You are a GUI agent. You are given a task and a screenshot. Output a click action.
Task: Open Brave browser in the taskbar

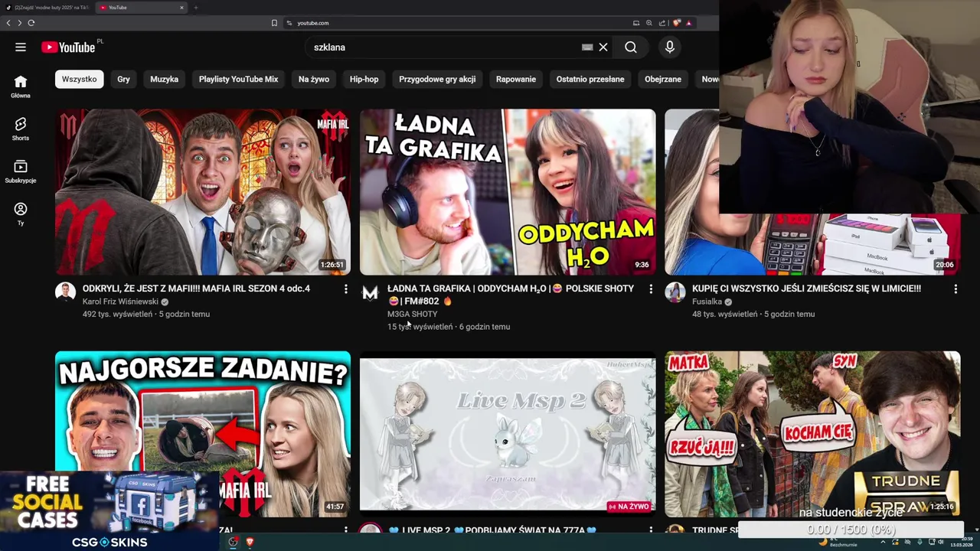point(249,542)
